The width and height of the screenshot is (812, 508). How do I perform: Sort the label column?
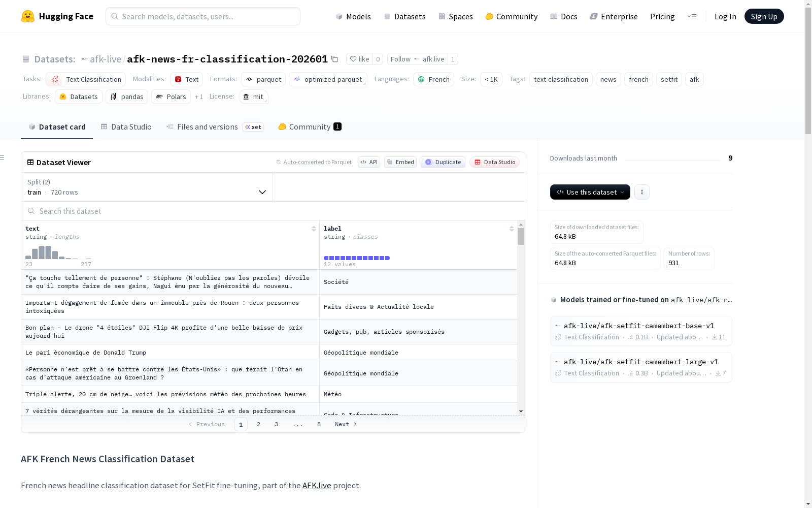[512, 229]
